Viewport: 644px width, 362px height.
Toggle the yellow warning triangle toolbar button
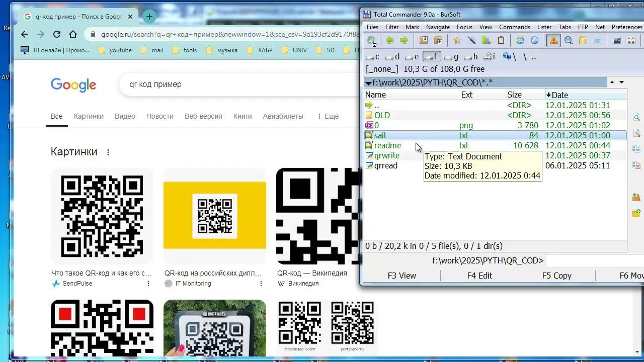553,41
